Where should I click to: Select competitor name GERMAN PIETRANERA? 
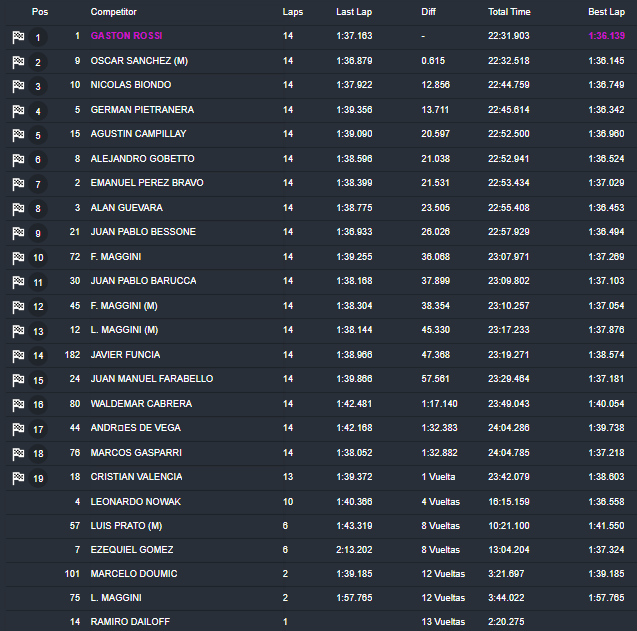(x=142, y=110)
